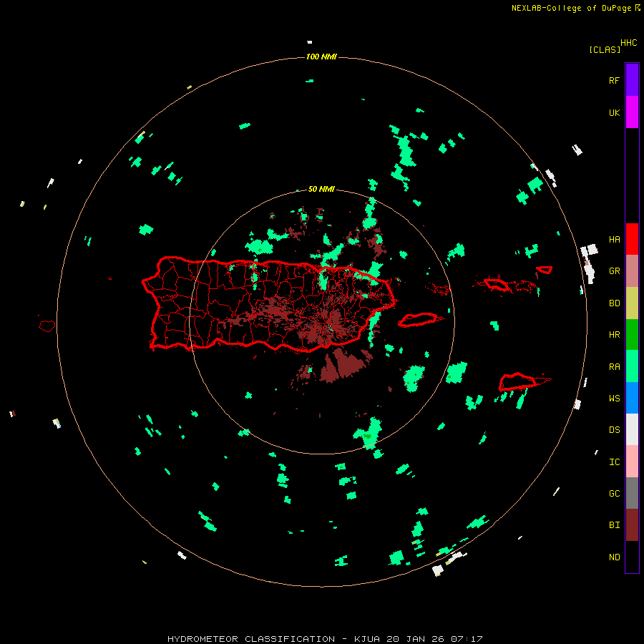Click the BD legend label
Screen dimensions: 644x644
614,303
